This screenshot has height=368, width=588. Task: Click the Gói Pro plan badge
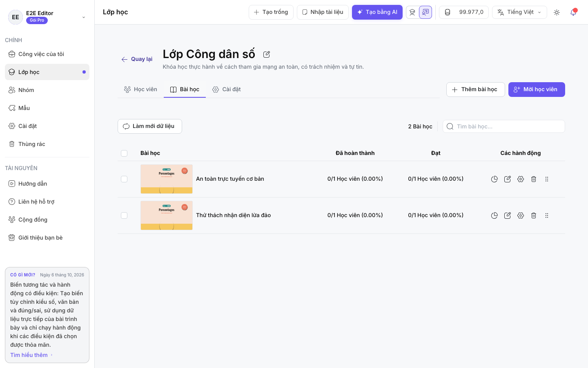[37, 20]
